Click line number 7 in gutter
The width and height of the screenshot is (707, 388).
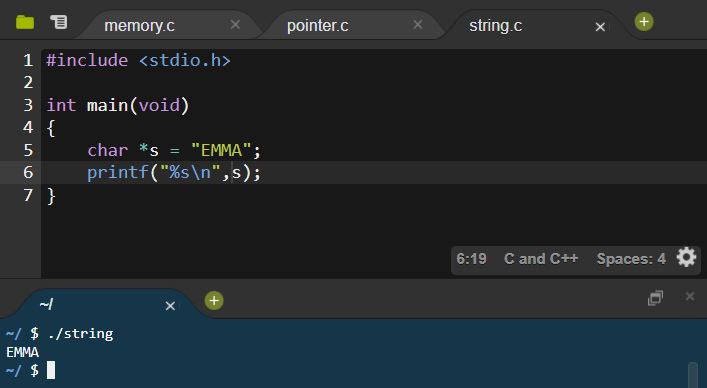point(28,195)
